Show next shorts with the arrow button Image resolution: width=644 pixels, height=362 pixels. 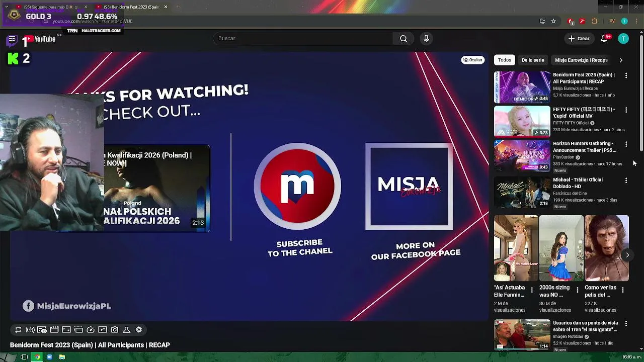coord(627,255)
